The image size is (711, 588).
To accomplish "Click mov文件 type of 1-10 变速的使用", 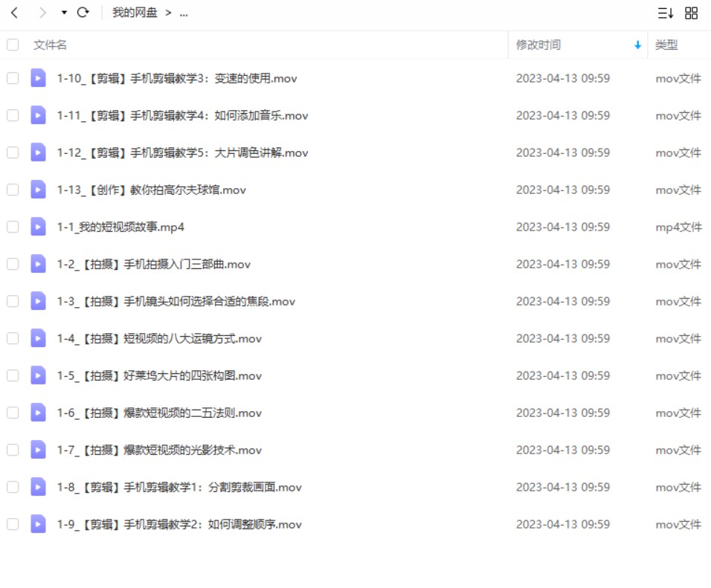I will tap(678, 79).
